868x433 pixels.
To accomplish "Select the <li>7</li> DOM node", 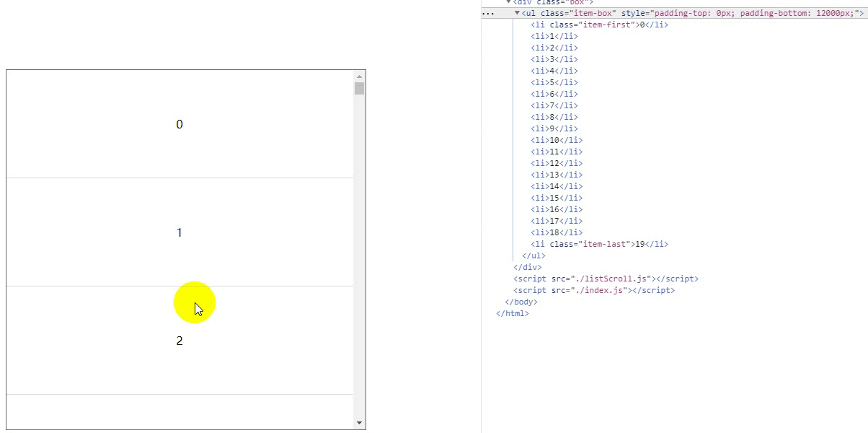I will point(554,105).
